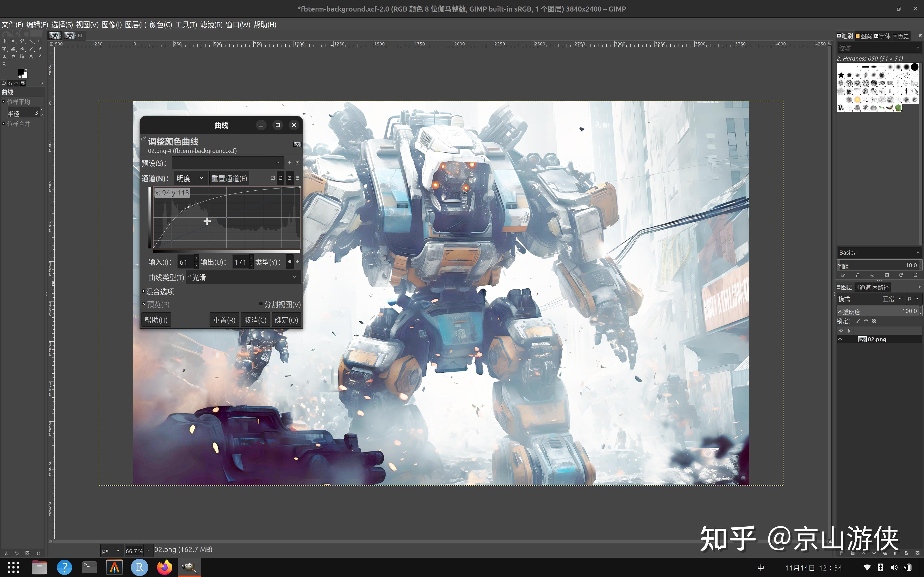Open the 滤镜(R) filters menu

click(211, 25)
